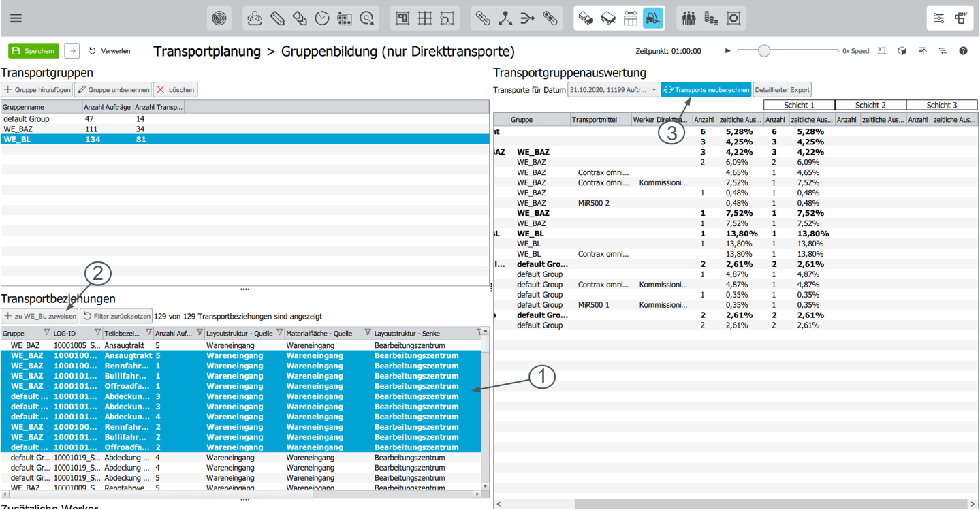The height and width of the screenshot is (510, 980).
Task: Open the filter on LOG-ID column
Action: point(97,333)
